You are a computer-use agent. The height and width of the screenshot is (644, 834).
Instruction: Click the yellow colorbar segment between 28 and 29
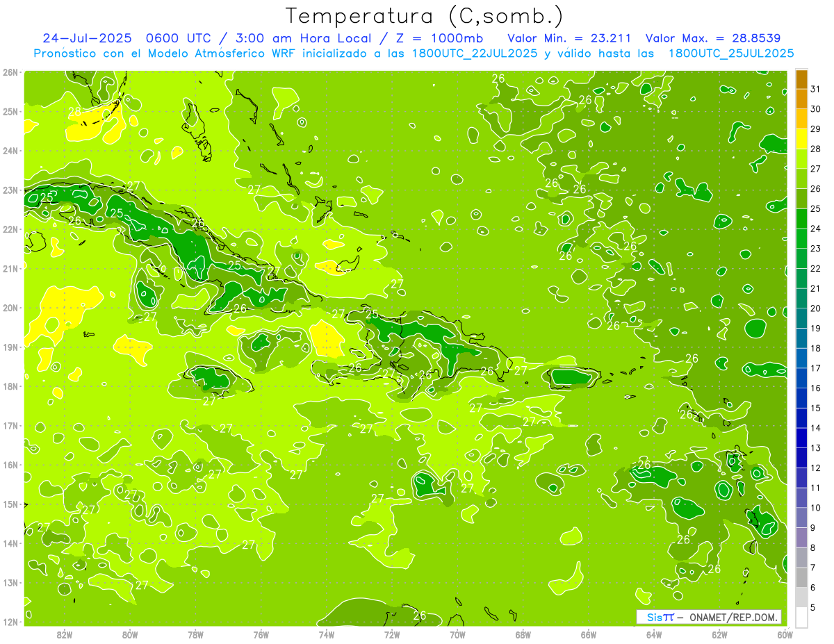[x=801, y=139]
